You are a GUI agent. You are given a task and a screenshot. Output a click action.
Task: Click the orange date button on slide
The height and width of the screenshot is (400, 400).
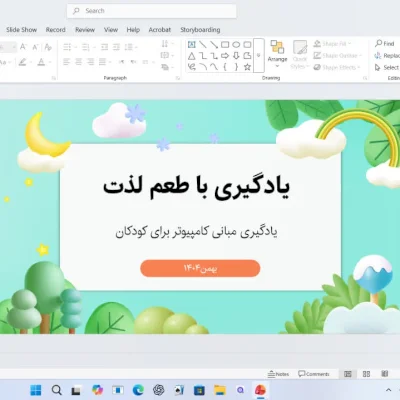[200, 268]
